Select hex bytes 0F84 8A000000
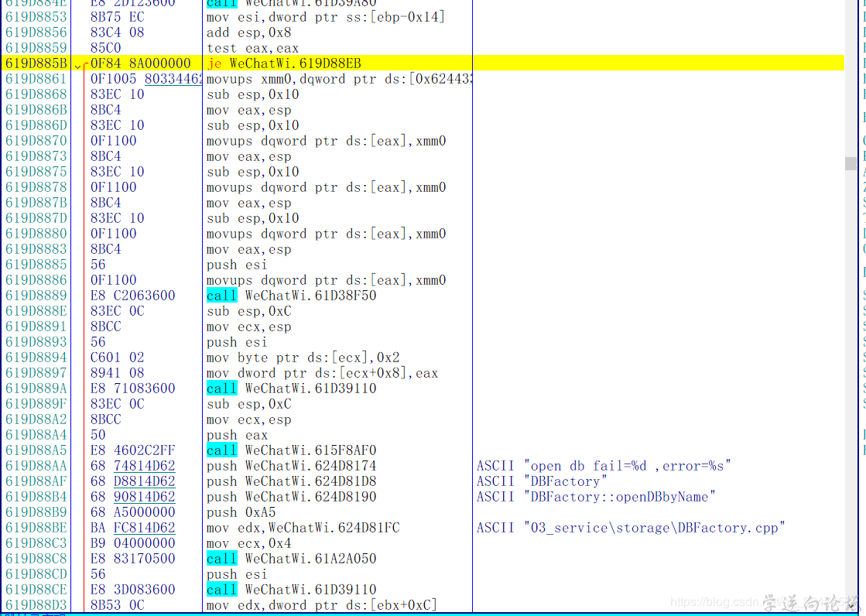This screenshot has height=616, width=866. point(141,63)
